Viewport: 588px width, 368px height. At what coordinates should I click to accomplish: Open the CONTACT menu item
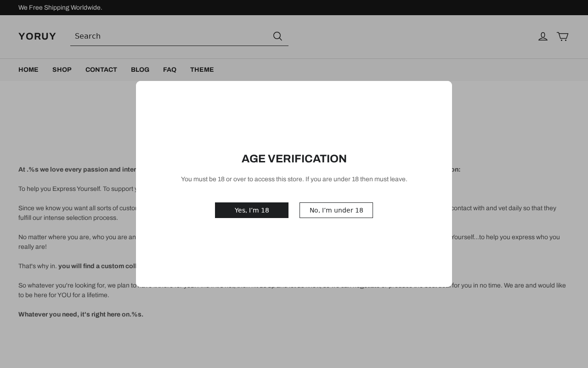(101, 70)
